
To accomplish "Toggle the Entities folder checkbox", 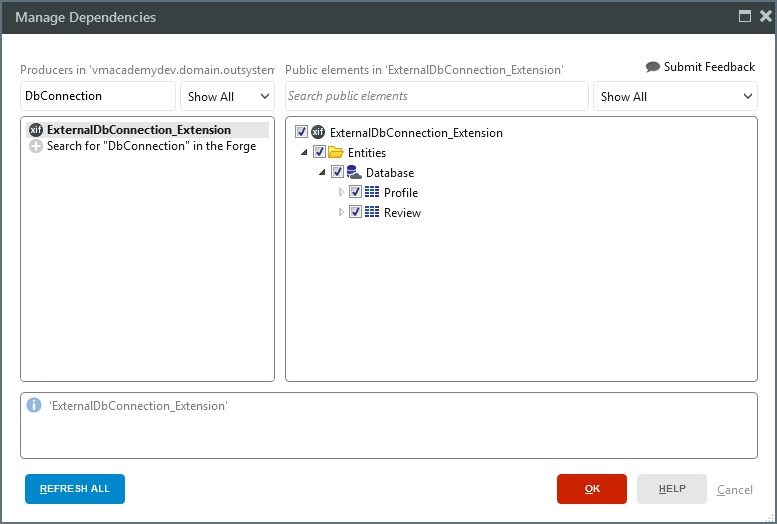I will point(319,152).
